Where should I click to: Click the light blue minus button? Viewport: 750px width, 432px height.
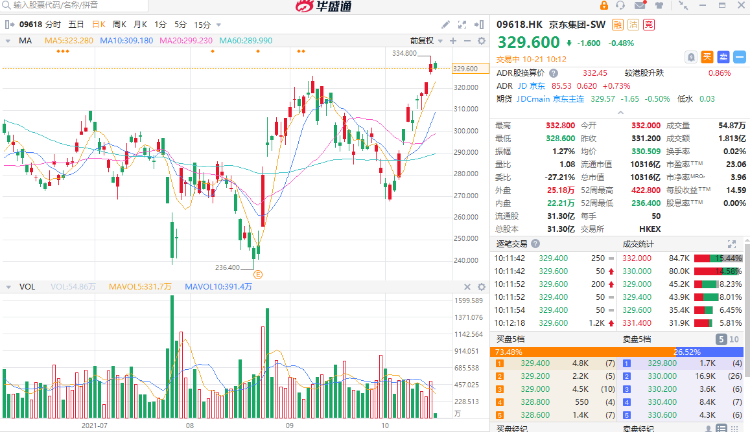point(739,57)
